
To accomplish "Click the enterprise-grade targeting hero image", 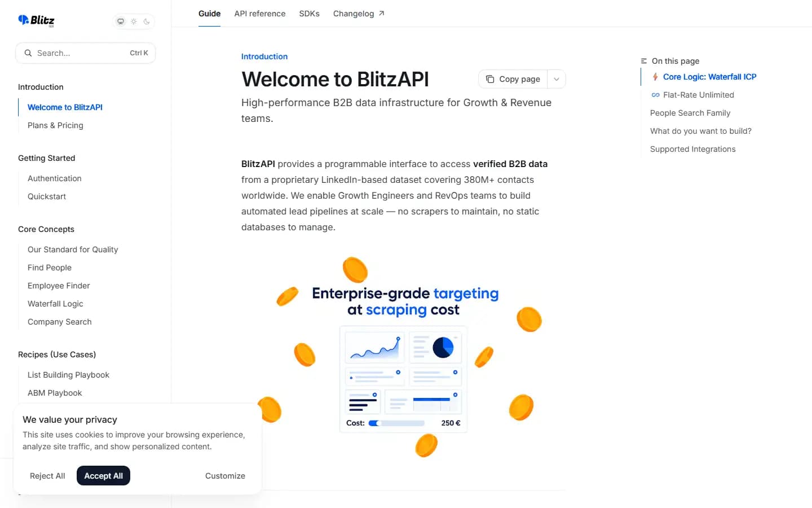I will click(404, 357).
